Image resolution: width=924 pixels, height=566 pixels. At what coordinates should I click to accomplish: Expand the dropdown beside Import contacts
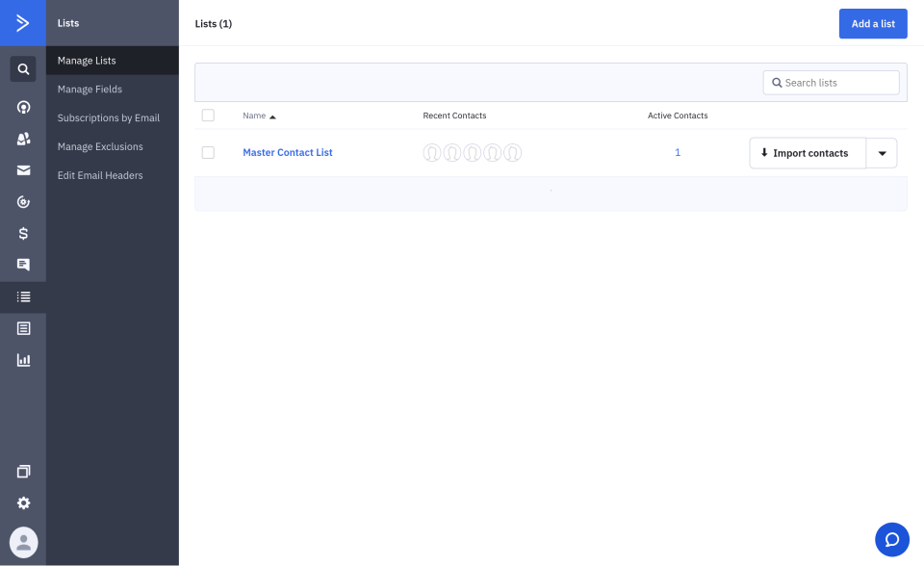tap(883, 153)
